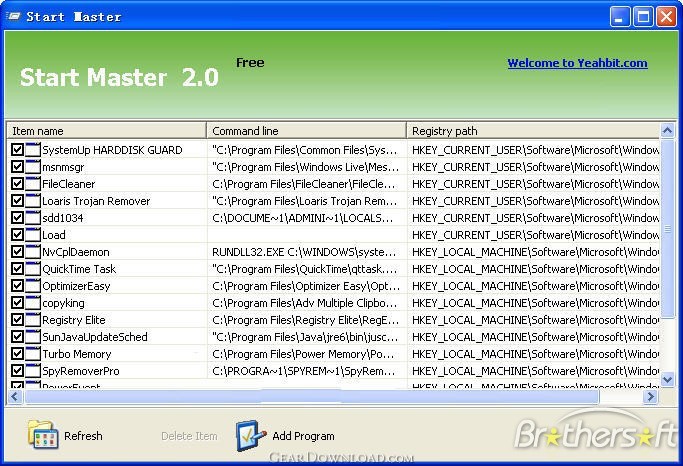Click the window icon beside msnmsgr
Viewport: 683px width, 466px height.
point(33,167)
